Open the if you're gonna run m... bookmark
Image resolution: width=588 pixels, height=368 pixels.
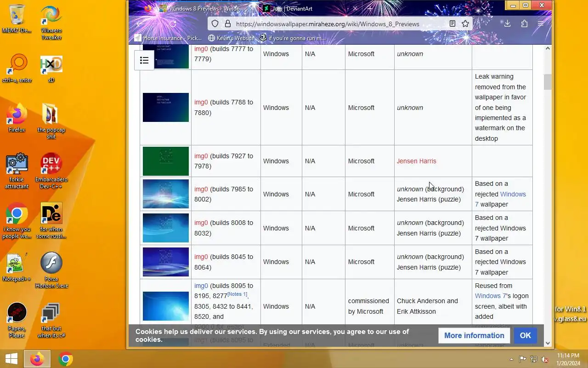(x=293, y=38)
